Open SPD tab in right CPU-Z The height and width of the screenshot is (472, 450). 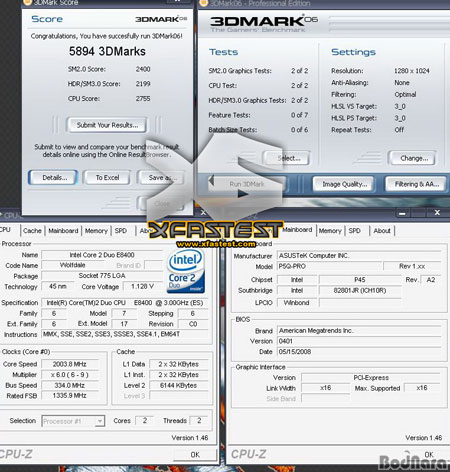(354, 231)
